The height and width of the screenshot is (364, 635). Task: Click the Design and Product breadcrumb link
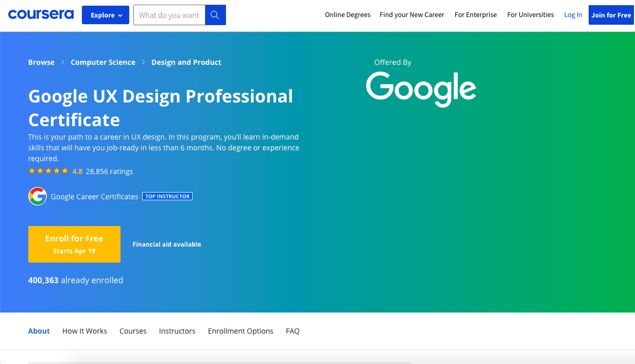(x=186, y=62)
